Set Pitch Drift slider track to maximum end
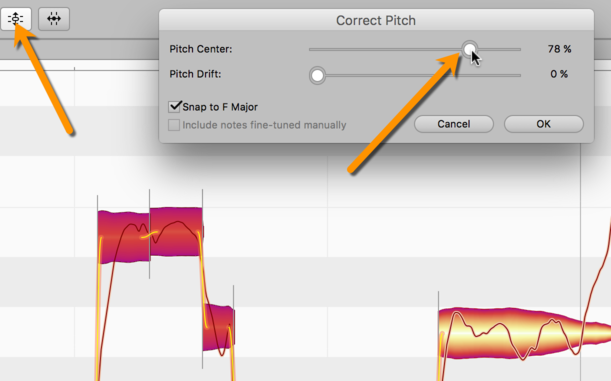 coord(520,75)
